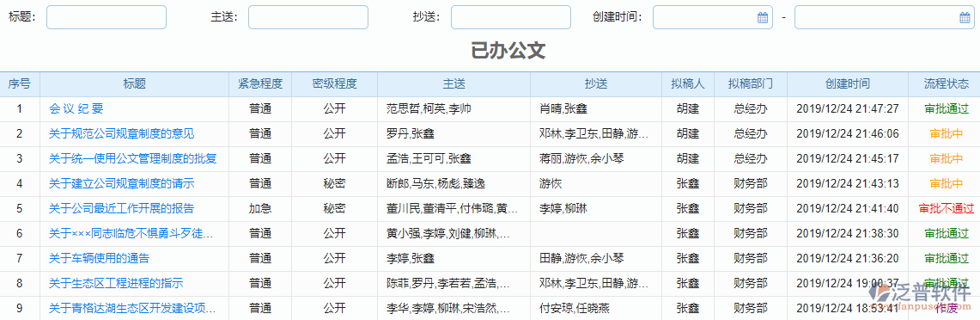Open calendar picker for start creation date
This screenshot has width=980, height=320.
[763, 17]
